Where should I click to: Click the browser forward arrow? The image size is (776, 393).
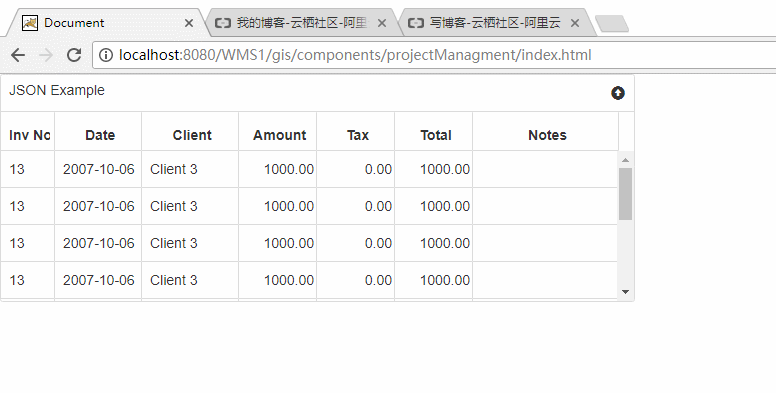tap(46, 55)
